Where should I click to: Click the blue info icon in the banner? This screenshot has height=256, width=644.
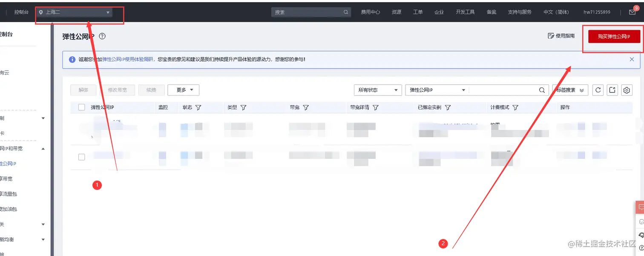click(72, 60)
